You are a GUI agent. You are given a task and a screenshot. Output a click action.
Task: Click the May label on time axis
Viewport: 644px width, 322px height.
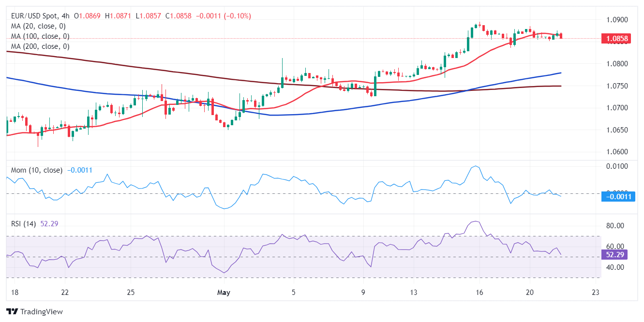pos(224,293)
